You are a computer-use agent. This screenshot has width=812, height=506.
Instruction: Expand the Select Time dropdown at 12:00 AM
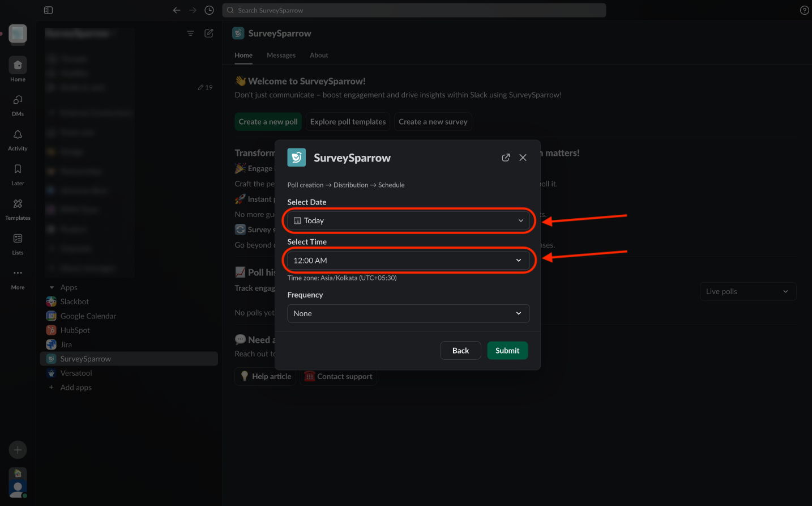click(x=408, y=260)
